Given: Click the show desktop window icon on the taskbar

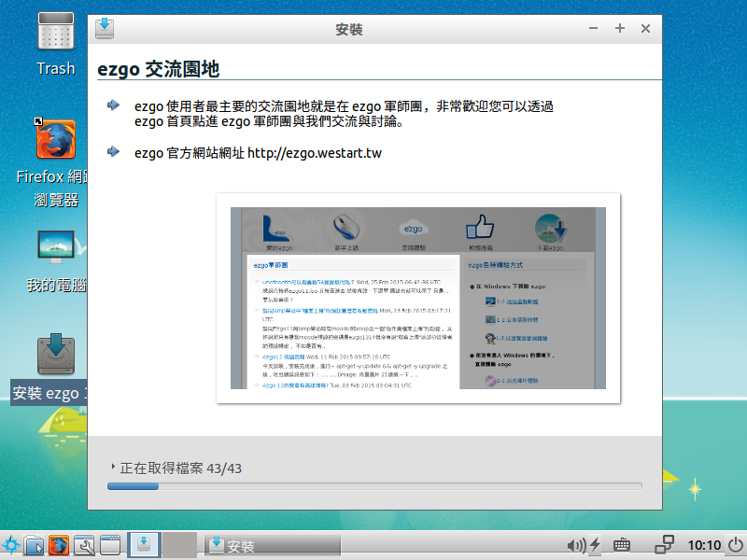Looking at the screenshot, I should coord(110,545).
